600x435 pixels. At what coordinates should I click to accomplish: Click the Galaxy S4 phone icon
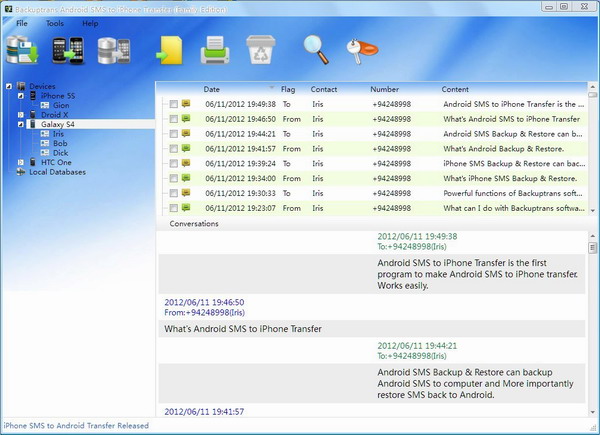(x=33, y=124)
